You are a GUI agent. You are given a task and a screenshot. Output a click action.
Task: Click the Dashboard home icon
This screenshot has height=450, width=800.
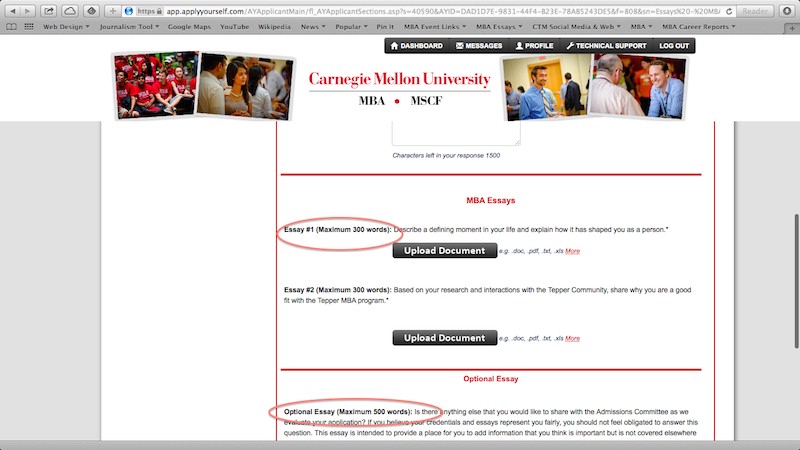point(394,45)
